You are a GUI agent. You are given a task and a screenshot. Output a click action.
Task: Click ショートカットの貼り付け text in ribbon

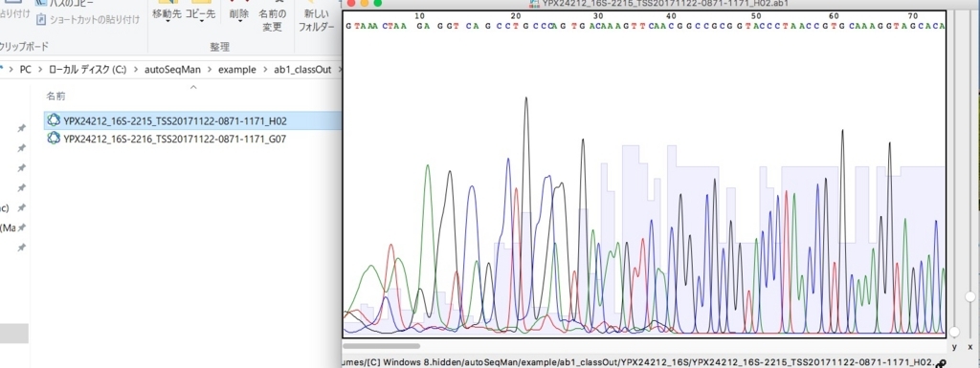click(x=95, y=20)
